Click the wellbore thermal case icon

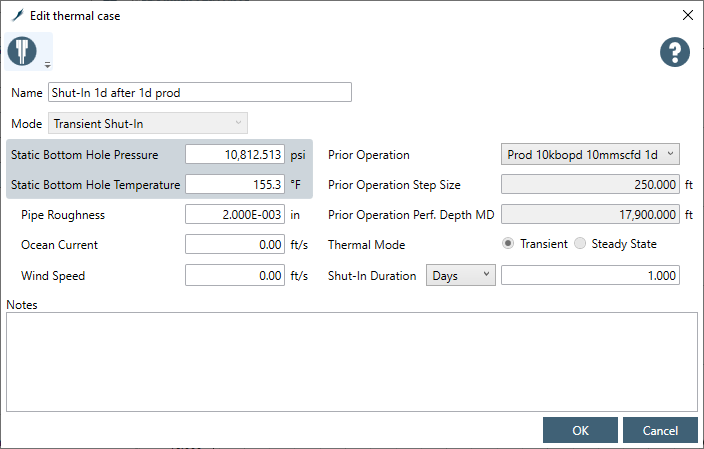pos(22,49)
